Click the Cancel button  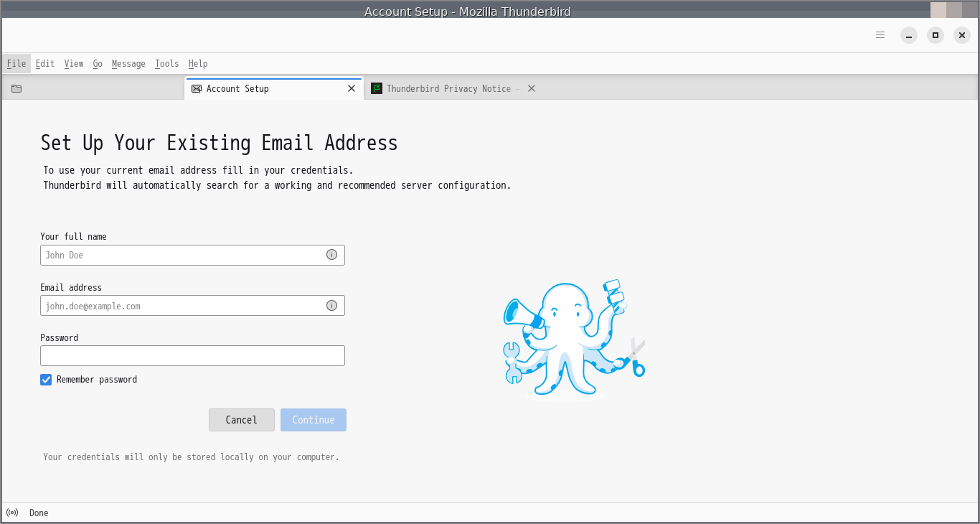click(242, 420)
